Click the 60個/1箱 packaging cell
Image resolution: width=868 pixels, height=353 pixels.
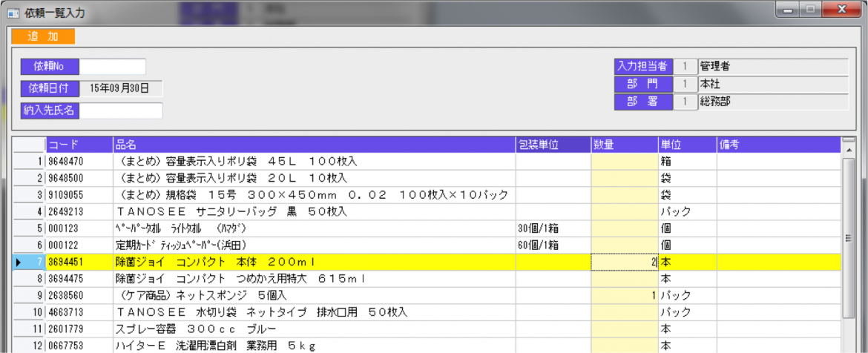click(x=553, y=245)
